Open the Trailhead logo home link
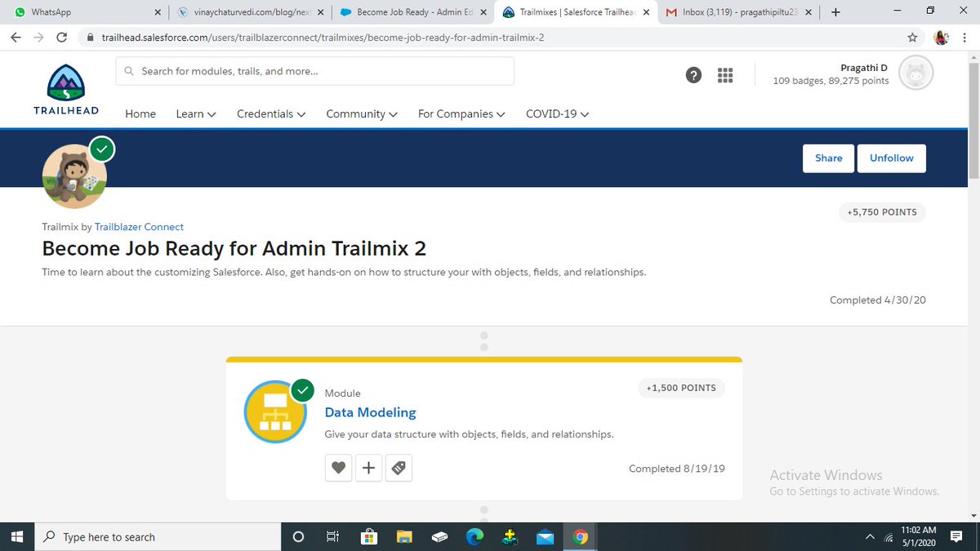The image size is (980, 551). tap(66, 89)
